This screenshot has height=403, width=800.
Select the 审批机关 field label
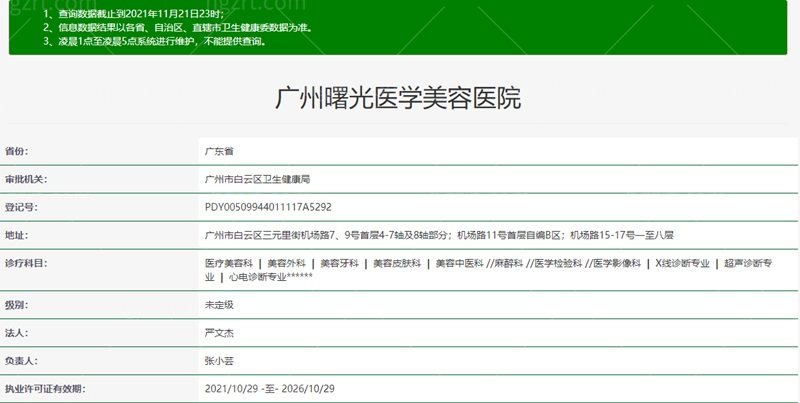coord(26,180)
